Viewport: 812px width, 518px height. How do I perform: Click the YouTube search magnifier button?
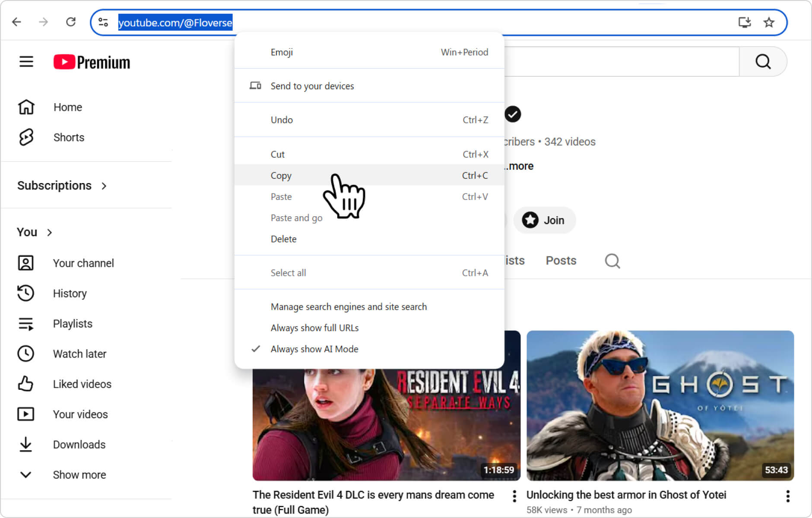click(x=763, y=62)
